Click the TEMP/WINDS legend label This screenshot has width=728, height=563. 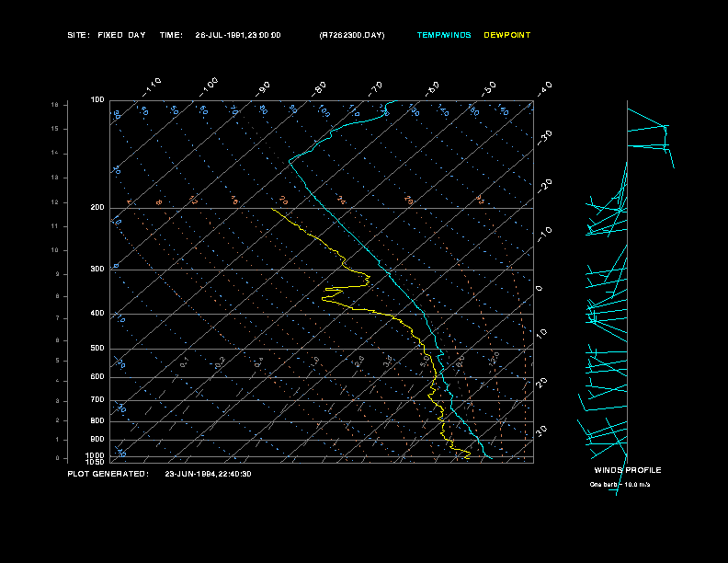tap(444, 35)
